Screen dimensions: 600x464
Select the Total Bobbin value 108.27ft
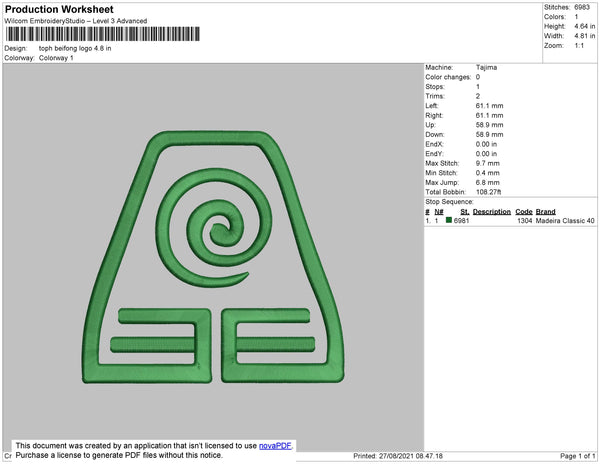(488, 192)
